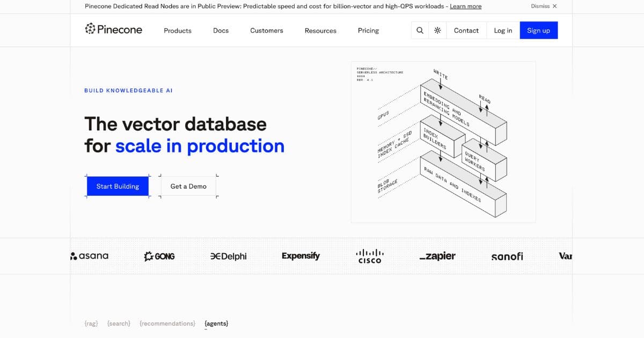Click the Start Building button

click(x=118, y=186)
